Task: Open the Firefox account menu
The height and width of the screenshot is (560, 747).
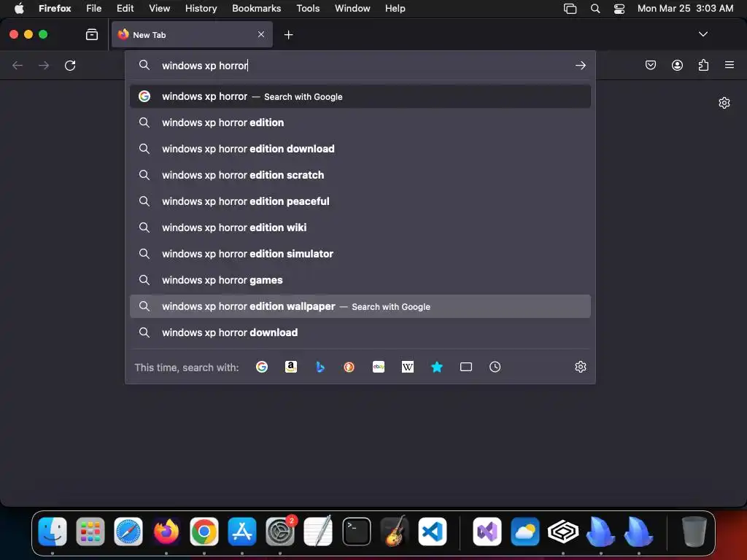Action: click(677, 65)
